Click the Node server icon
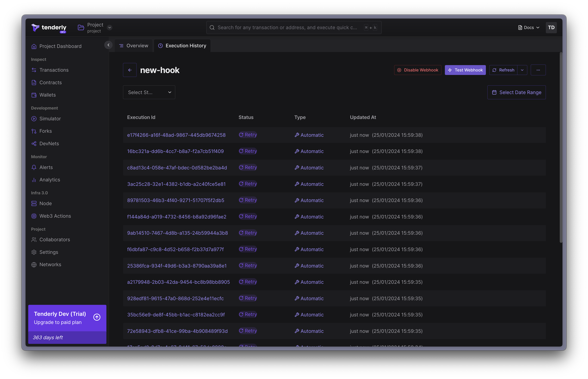This screenshot has width=588, height=379. pyautogui.click(x=34, y=204)
